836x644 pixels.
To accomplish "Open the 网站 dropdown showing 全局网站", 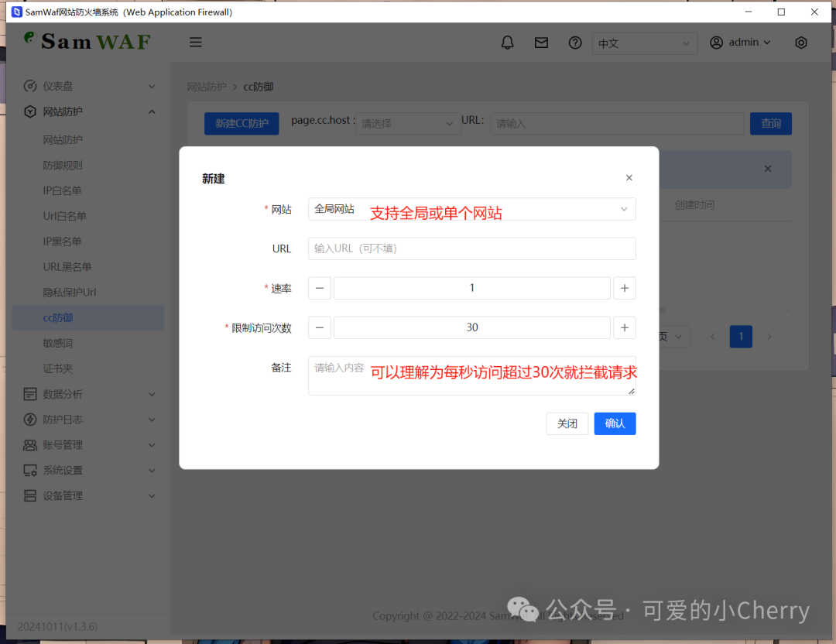I will pyautogui.click(x=472, y=209).
